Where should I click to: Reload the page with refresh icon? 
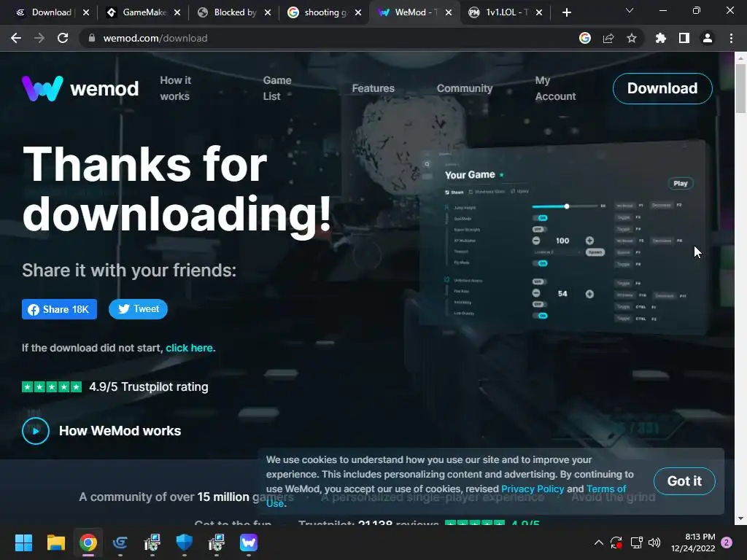point(63,38)
